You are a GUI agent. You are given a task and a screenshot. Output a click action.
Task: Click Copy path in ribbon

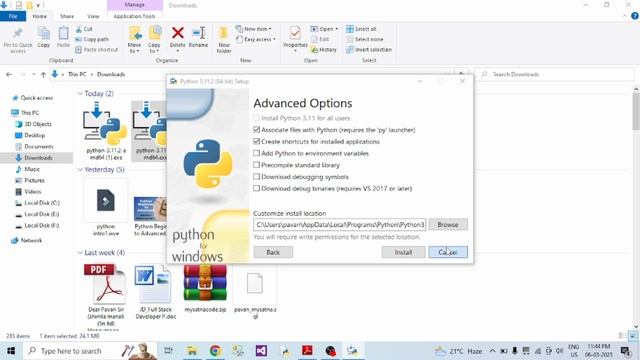pyautogui.click(x=92, y=39)
